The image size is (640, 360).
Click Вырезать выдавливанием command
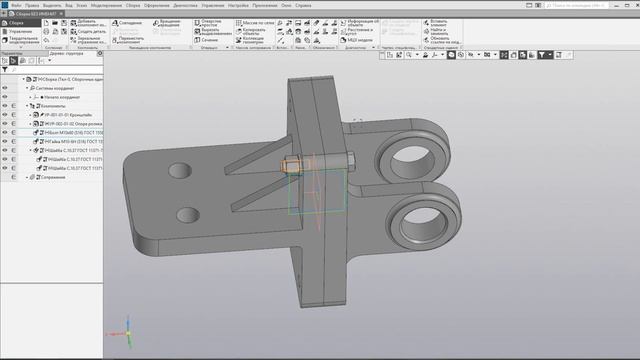click(x=213, y=31)
